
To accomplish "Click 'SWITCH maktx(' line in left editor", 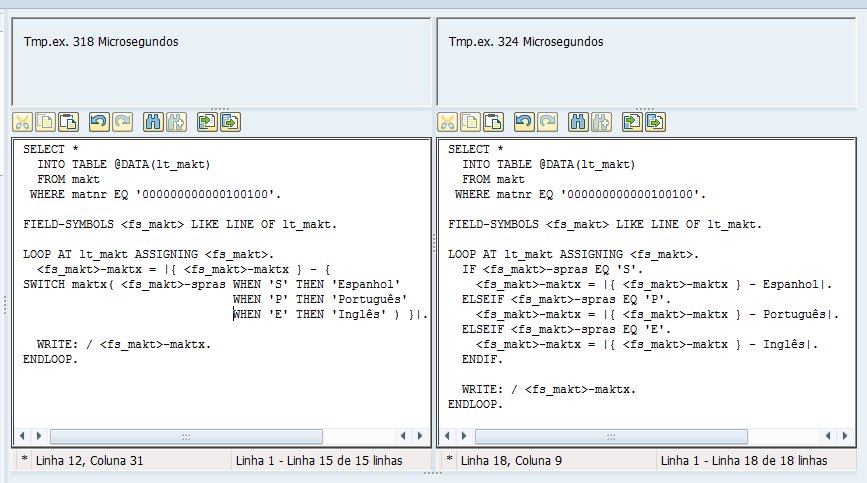I will coord(212,284).
